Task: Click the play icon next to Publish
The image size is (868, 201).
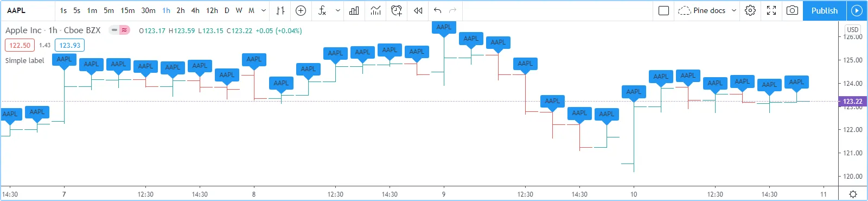Action: pos(857,10)
